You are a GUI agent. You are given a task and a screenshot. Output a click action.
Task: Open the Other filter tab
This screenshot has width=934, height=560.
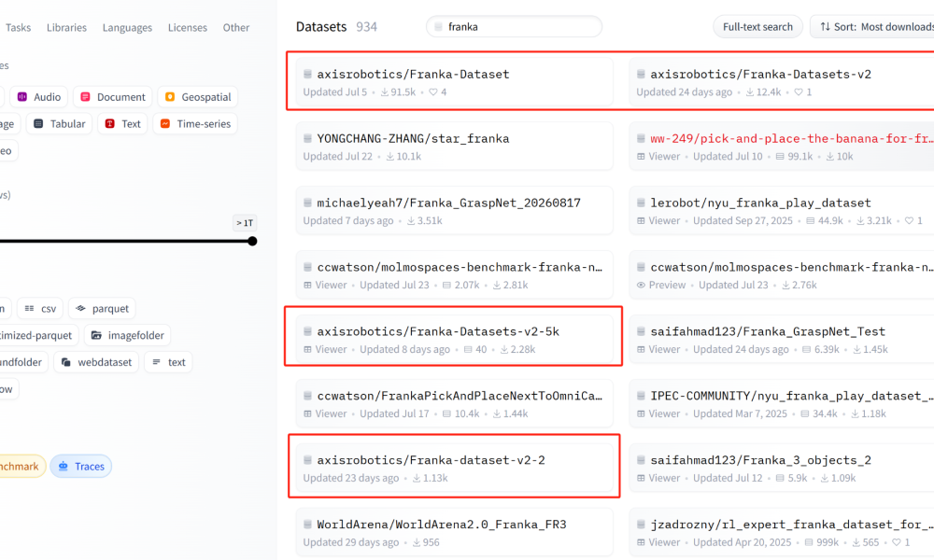[236, 27]
